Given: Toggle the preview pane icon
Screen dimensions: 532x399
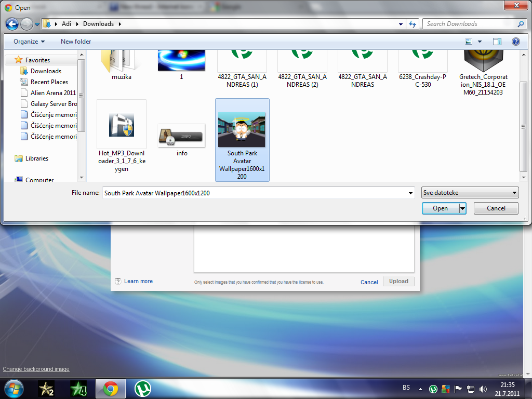Looking at the screenshot, I should point(497,42).
